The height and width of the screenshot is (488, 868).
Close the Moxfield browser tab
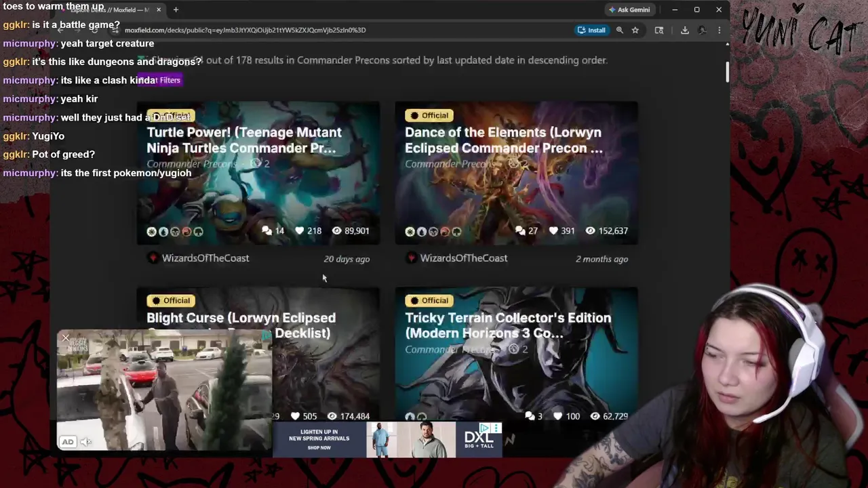click(x=159, y=9)
